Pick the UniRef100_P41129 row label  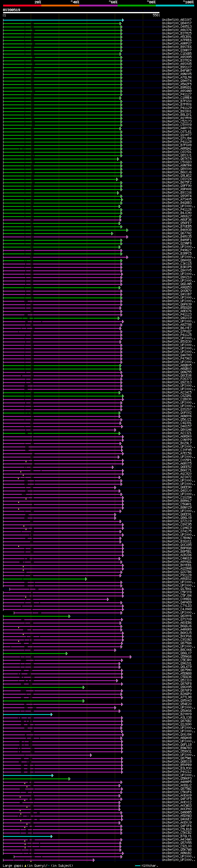(177, 108)
